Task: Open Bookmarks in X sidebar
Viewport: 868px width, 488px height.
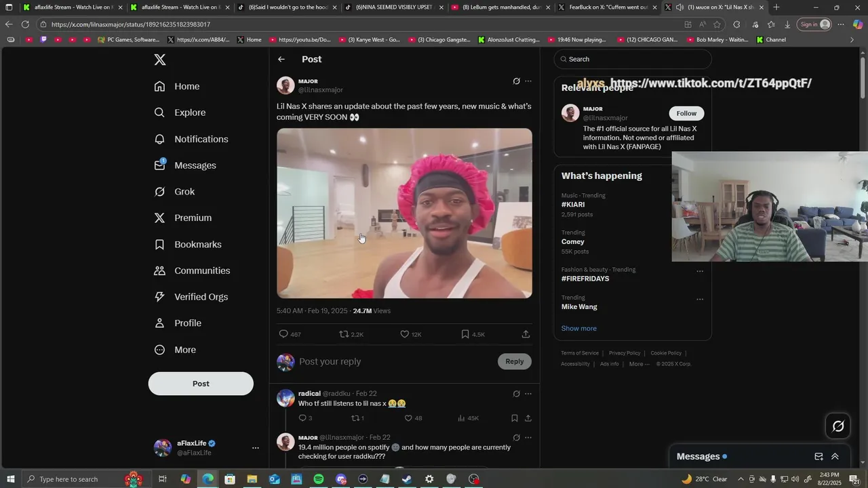Action: pos(188,244)
